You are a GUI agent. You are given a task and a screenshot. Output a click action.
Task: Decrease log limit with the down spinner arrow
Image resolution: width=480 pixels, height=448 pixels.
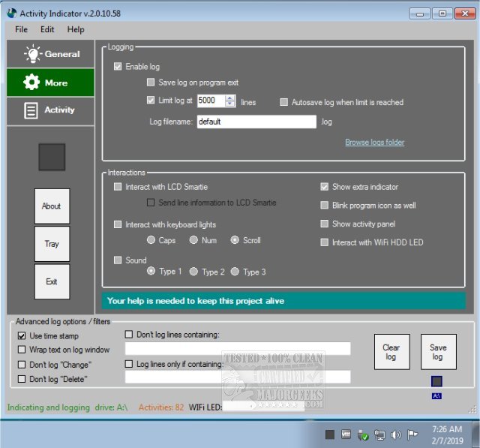(230, 104)
